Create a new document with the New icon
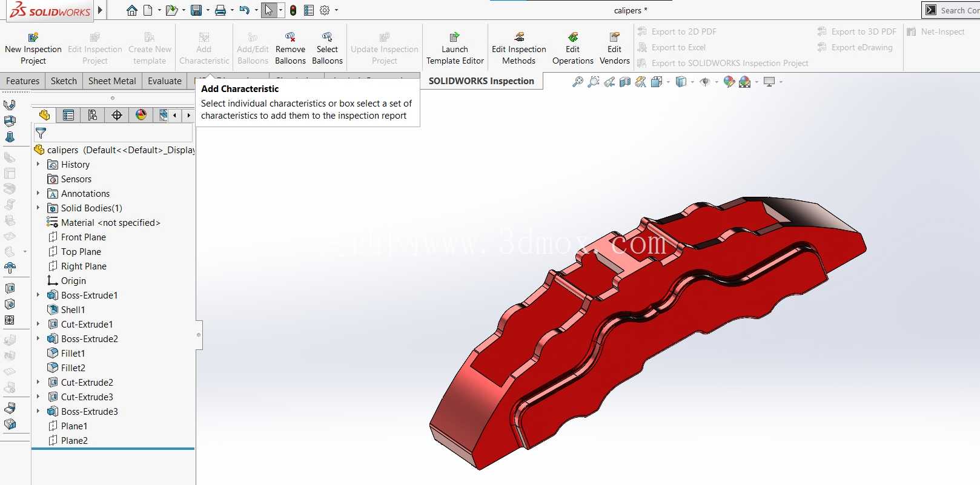 click(x=148, y=10)
